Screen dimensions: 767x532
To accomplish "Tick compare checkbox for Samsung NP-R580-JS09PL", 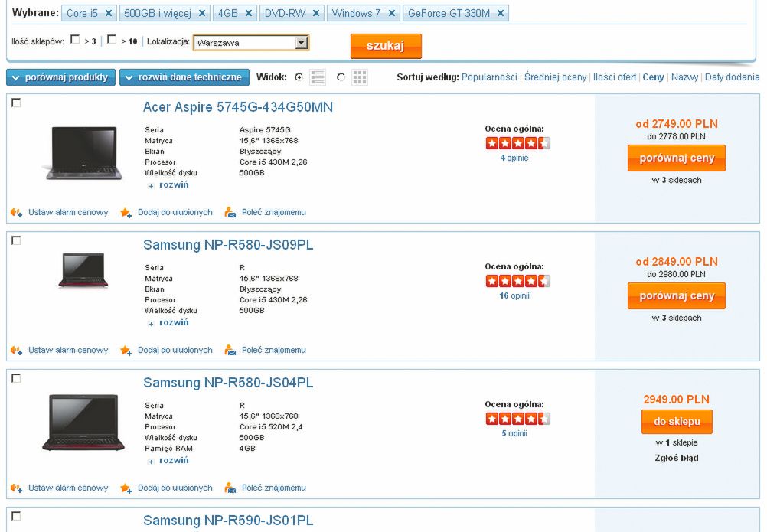I will [16, 240].
